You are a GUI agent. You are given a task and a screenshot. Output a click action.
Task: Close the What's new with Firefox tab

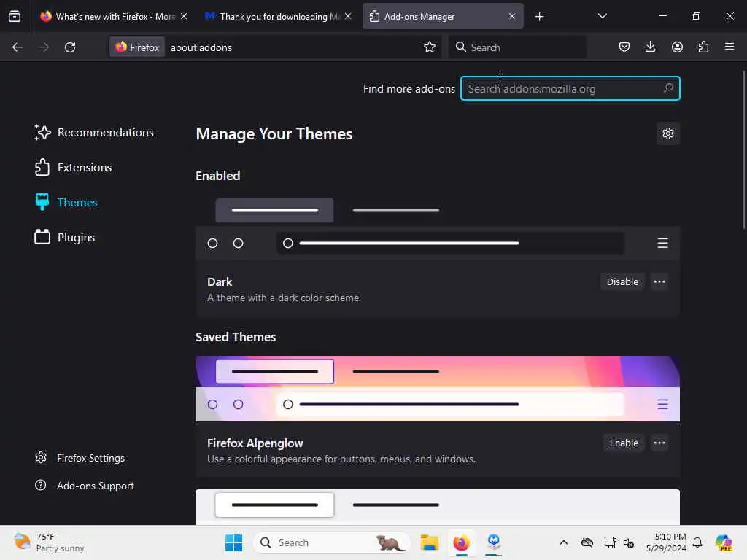(x=184, y=16)
